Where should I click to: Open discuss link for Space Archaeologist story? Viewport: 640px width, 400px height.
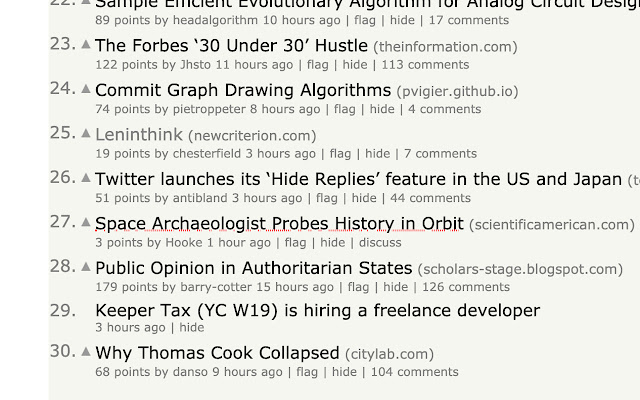pos(379,242)
